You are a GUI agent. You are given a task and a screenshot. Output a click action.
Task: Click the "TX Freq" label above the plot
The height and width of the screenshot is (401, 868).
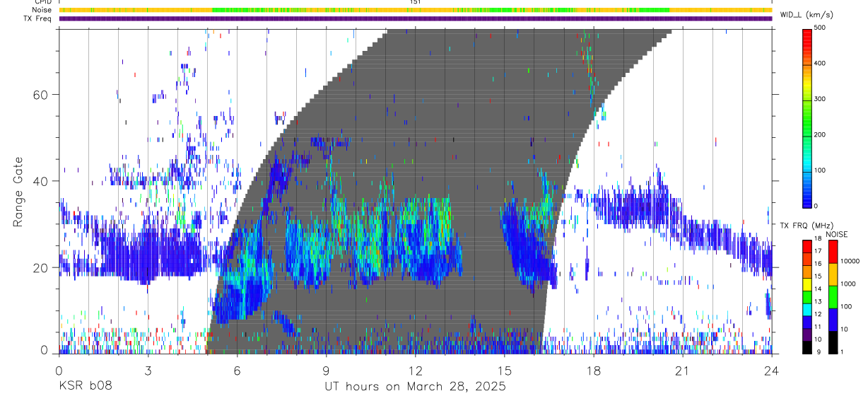coord(38,18)
